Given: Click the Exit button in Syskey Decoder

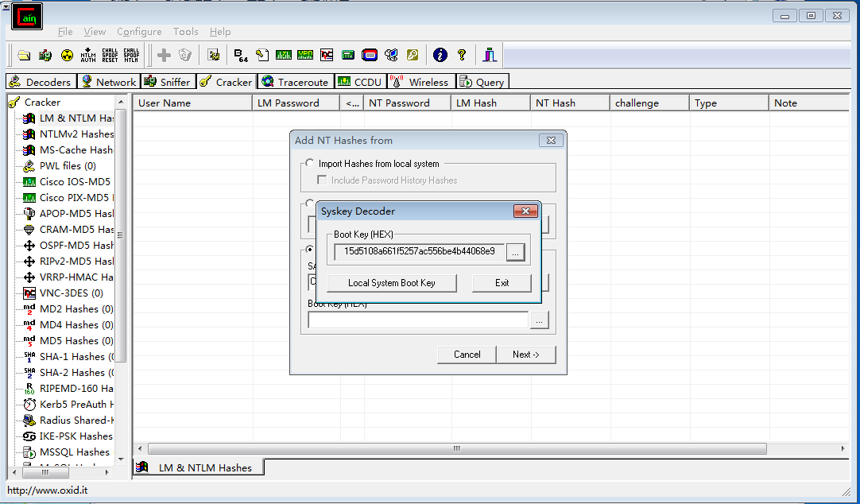Looking at the screenshot, I should tap(502, 283).
